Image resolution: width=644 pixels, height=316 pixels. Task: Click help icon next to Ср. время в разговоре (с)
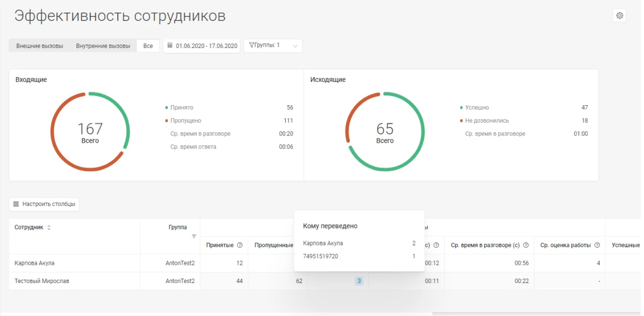(x=525, y=246)
